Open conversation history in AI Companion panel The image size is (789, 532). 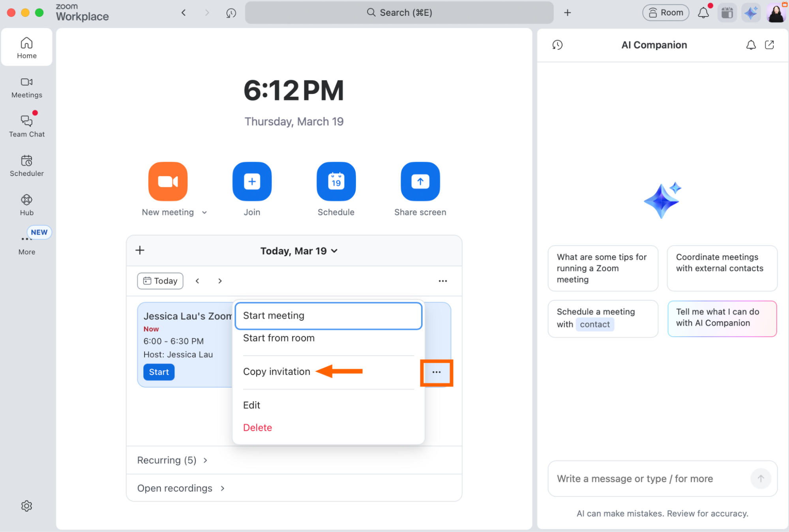pyautogui.click(x=557, y=45)
